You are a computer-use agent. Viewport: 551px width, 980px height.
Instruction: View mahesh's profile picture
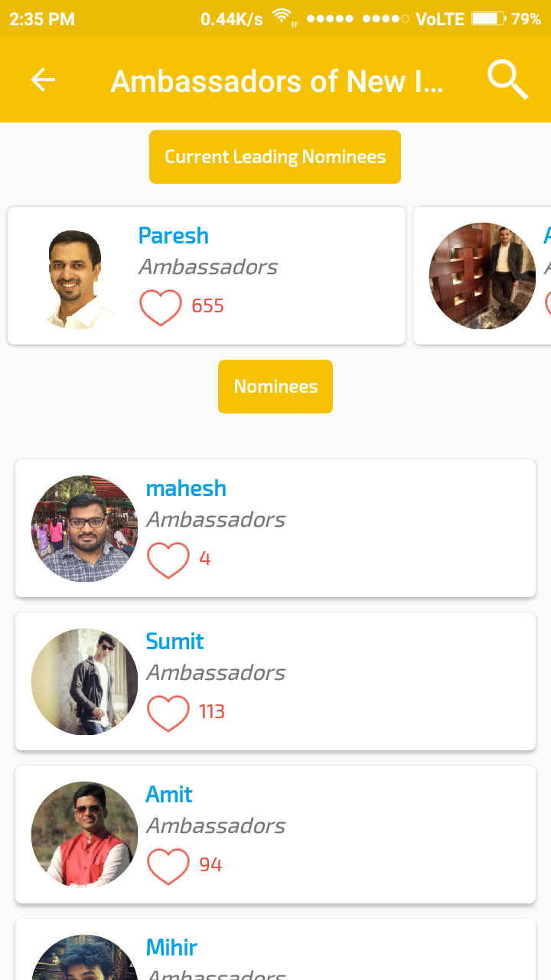pos(84,528)
